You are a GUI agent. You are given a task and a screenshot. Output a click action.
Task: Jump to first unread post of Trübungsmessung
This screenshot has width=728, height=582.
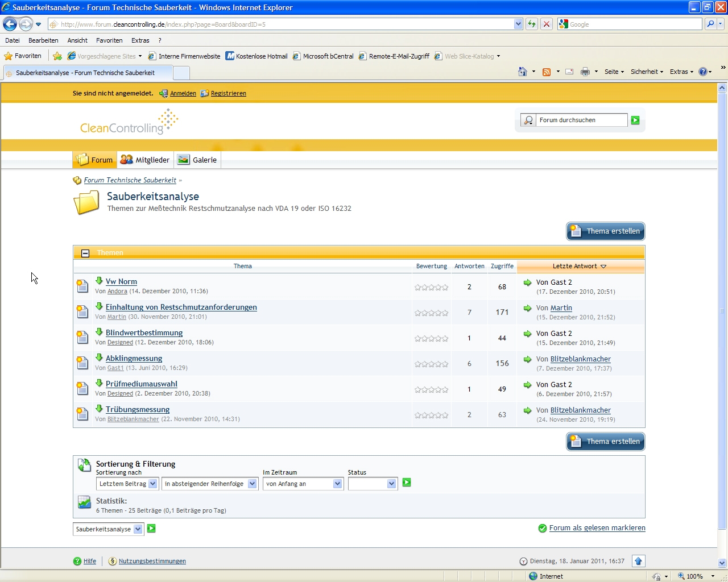[x=99, y=409]
